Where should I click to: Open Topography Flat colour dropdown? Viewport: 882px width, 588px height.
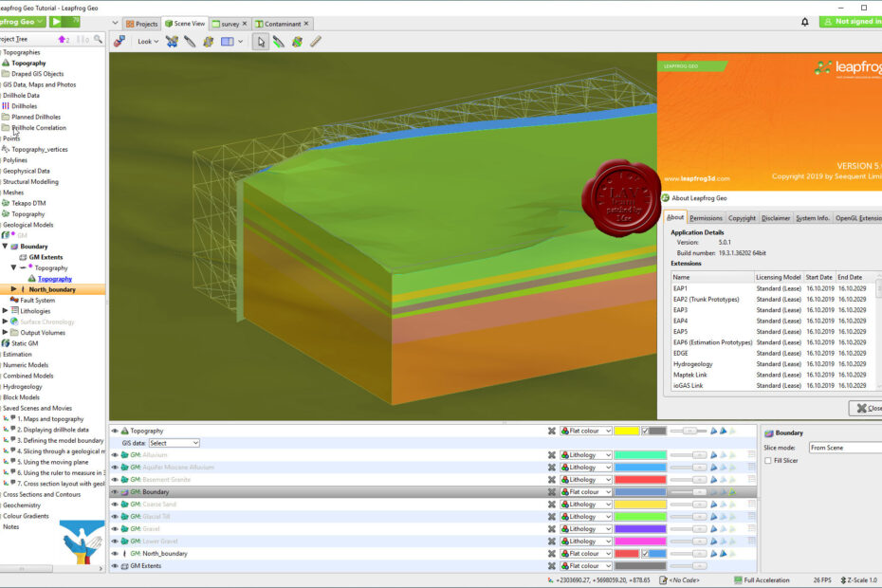[x=585, y=431]
